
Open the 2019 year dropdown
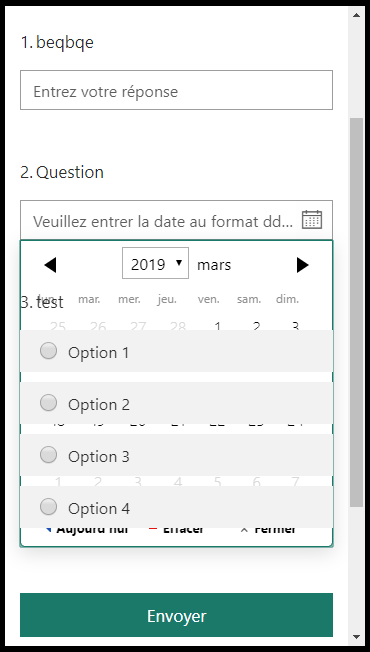[x=155, y=263]
